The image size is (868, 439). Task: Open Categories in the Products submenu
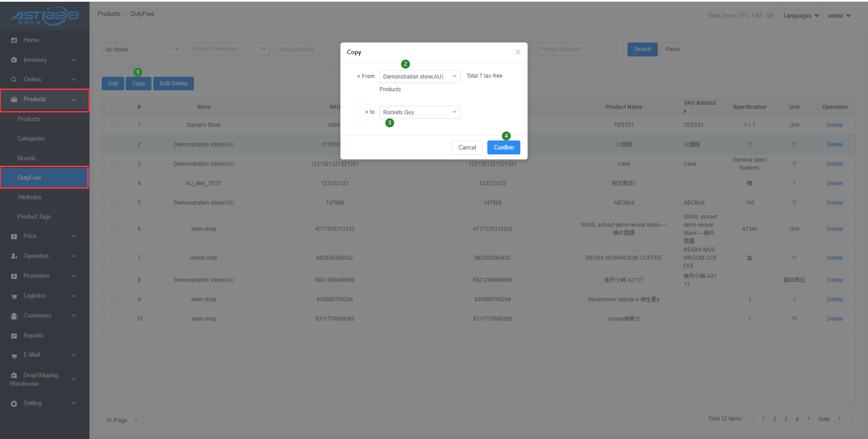(31, 139)
